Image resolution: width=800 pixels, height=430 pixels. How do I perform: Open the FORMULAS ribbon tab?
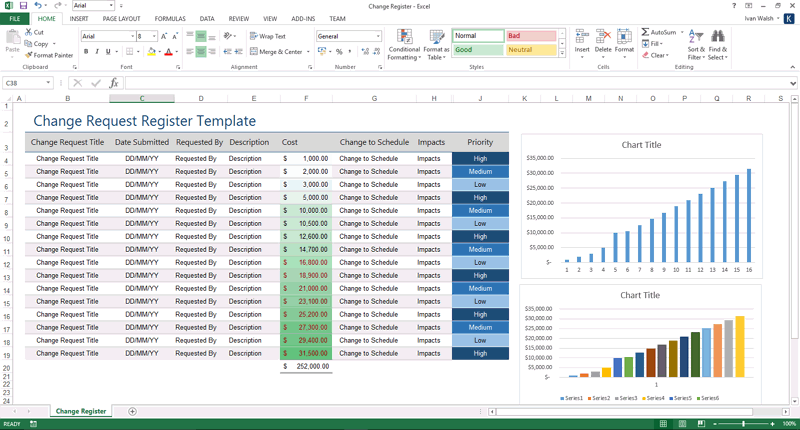(170, 19)
